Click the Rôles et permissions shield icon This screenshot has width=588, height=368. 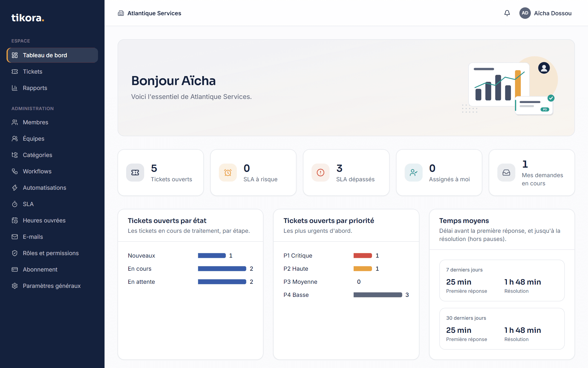point(15,253)
